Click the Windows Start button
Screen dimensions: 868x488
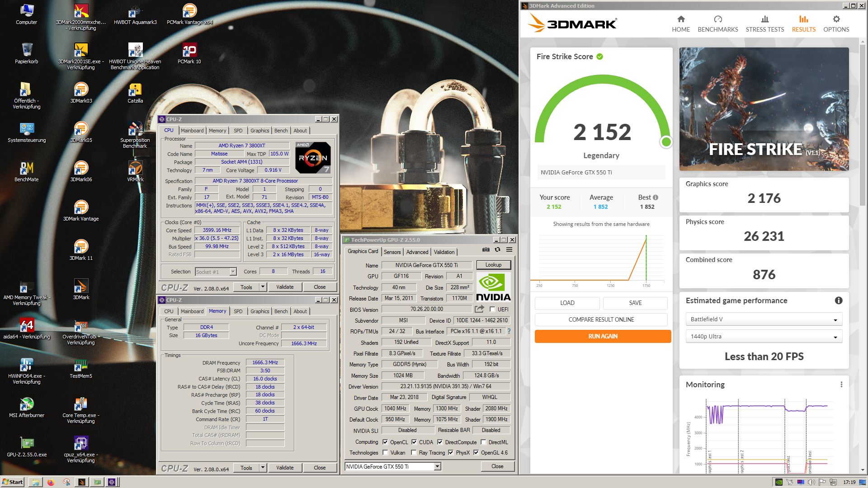tap(13, 482)
